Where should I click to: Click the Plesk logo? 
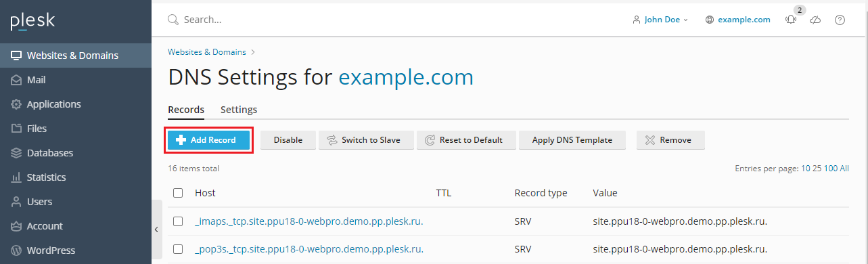pos(32,22)
